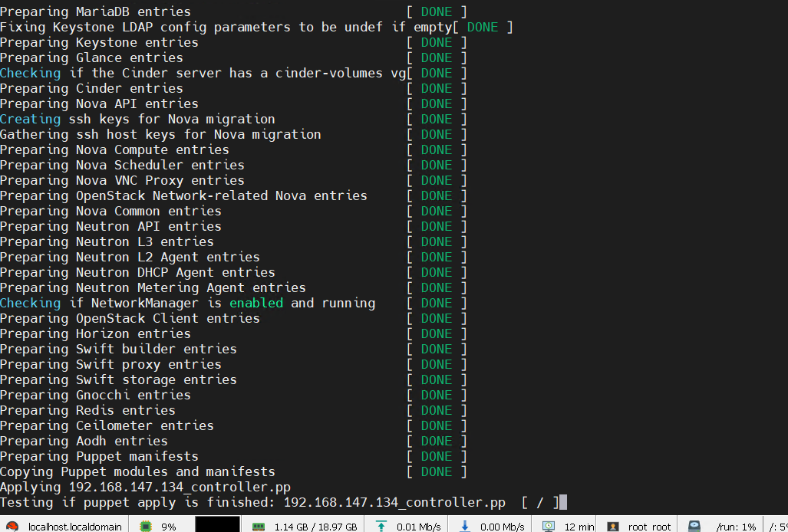Image resolution: width=788 pixels, height=532 pixels.
Task: Click the 12 min uptime text
Action: (x=577, y=525)
